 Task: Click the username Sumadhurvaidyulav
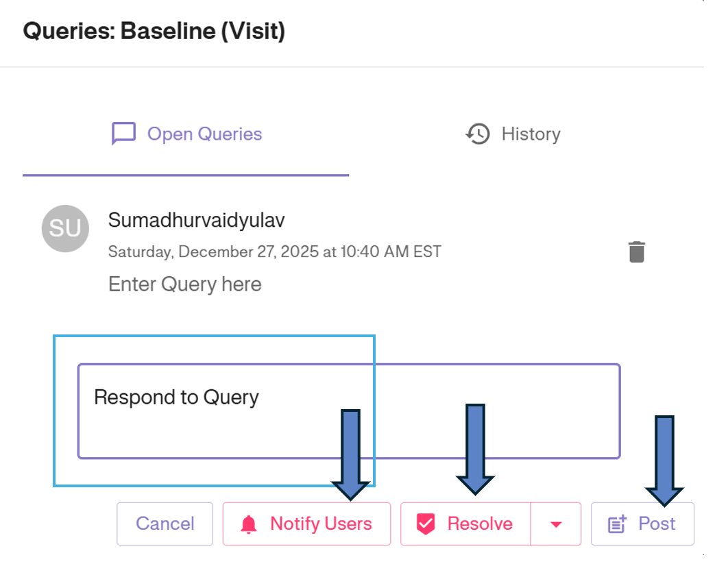(197, 220)
